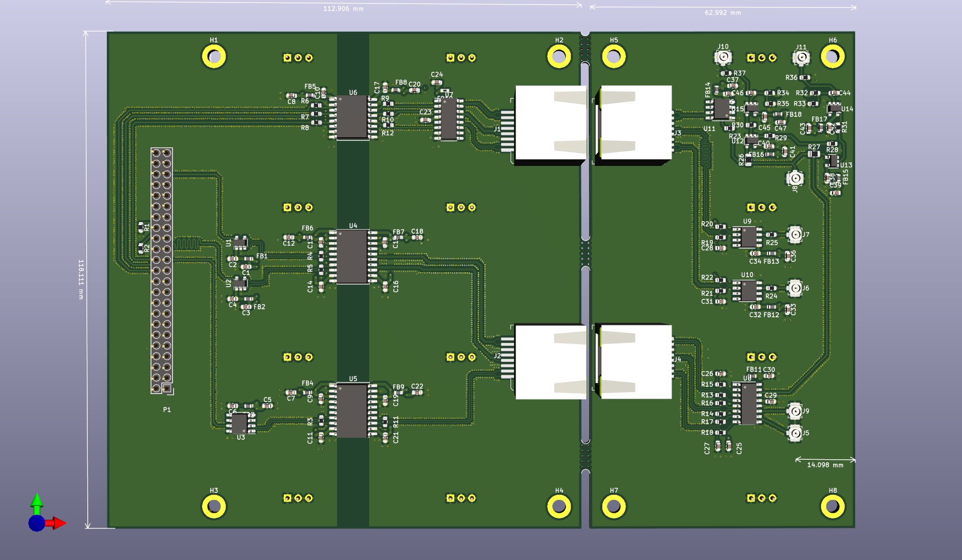Image resolution: width=962 pixels, height=560 pixels.
Task: Click the C44 capacitor
Action: [833, 93]
